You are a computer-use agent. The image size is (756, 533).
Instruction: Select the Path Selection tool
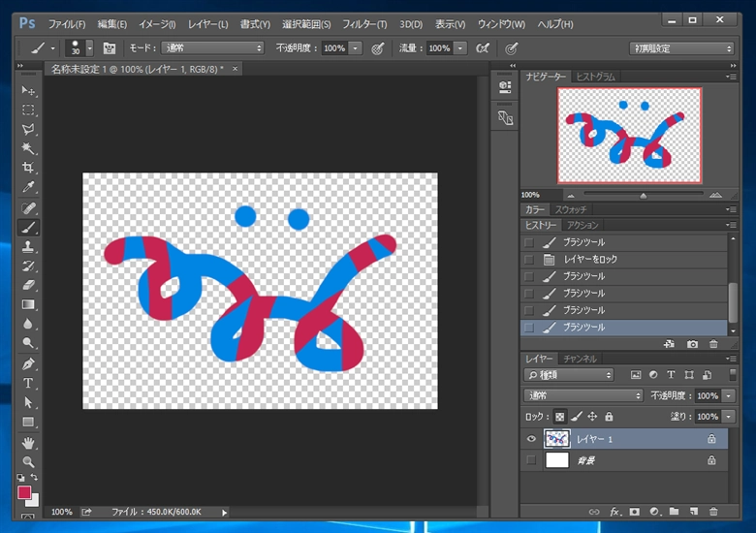tap(28, 402)
